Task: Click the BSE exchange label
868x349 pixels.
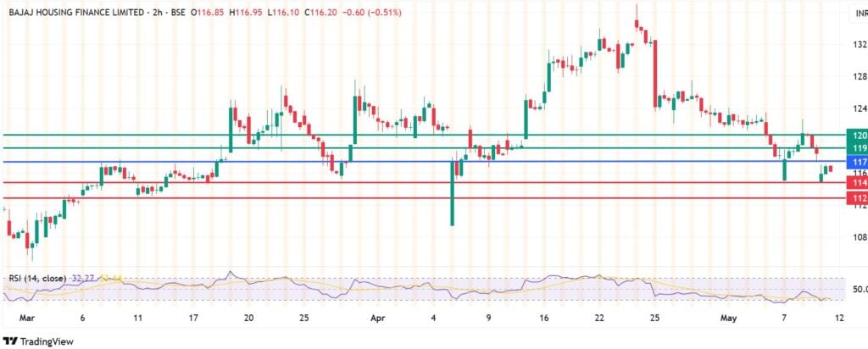Action: [179, 12]
